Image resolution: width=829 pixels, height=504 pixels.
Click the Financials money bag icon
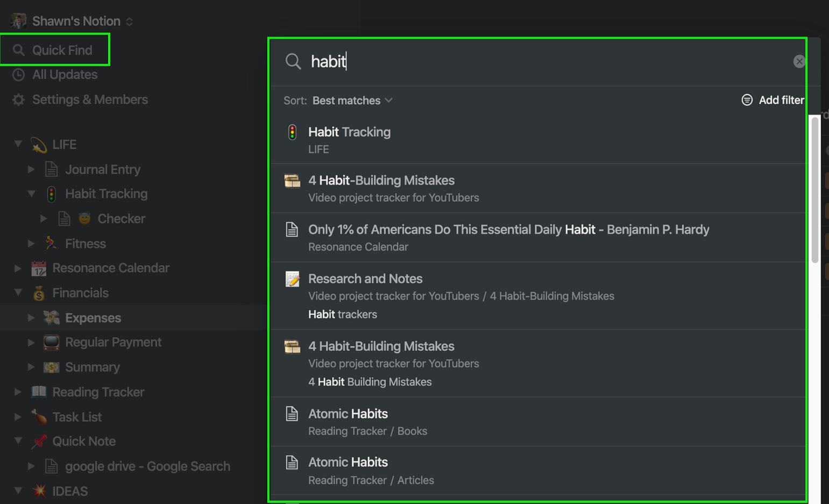click(39, 293)
